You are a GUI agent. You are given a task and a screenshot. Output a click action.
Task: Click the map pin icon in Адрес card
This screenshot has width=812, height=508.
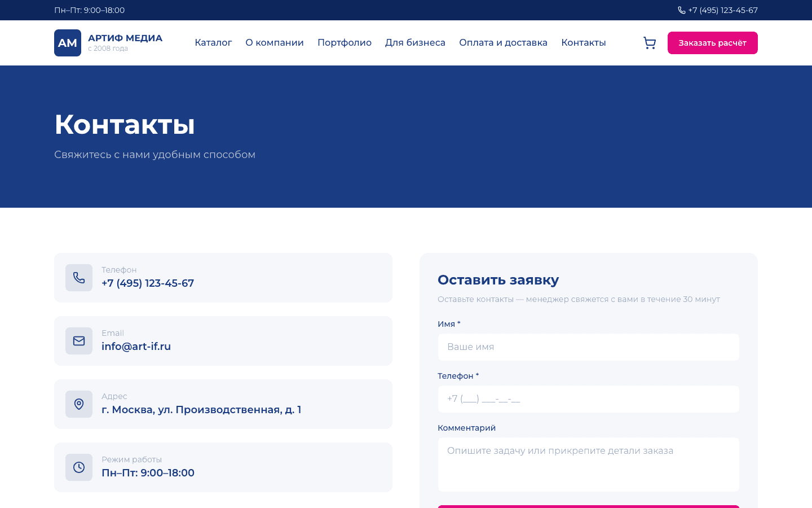(x=79, y=404)
